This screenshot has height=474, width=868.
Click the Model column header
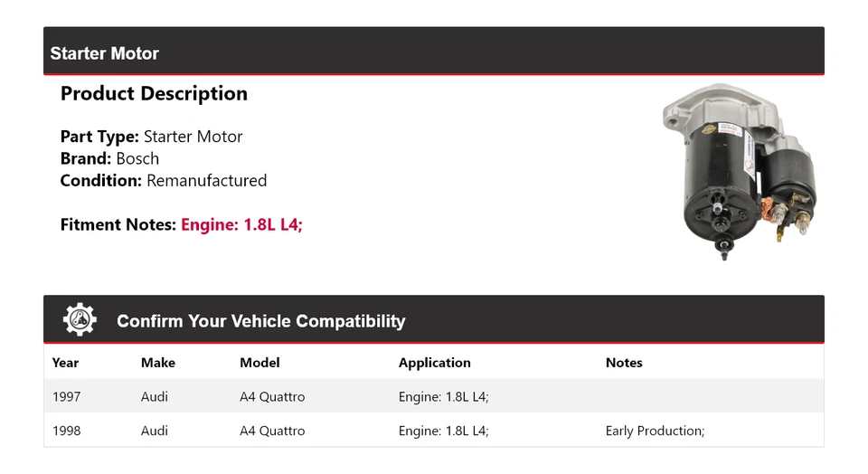[259, 363]
